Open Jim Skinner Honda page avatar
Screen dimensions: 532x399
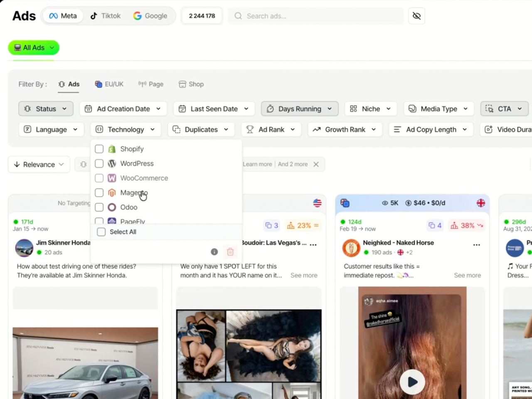[24, 248]
